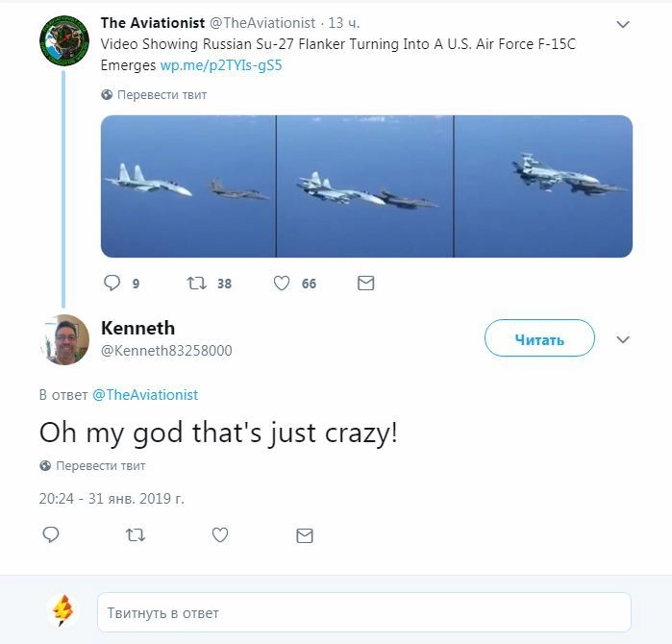672x644 pixels.
Task: Like The Aviationist's tweet
Action: pos(282,284)
